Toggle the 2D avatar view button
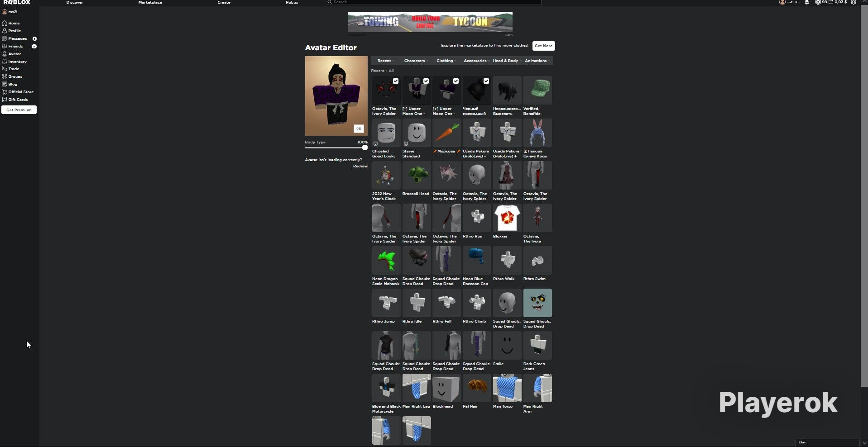This screenshot has width=868, height=447. (359, 129)
